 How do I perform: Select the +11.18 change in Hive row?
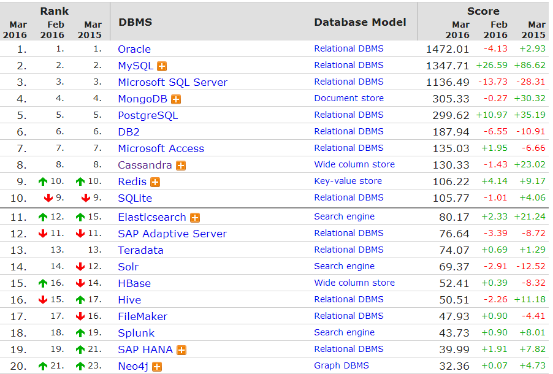tap(530, 300)
